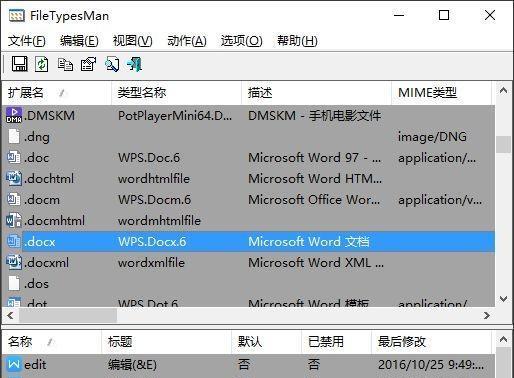The height and width of the screenshot is (378, 514).
Task: Select the .docxml extension row
Action: (248, 262)
